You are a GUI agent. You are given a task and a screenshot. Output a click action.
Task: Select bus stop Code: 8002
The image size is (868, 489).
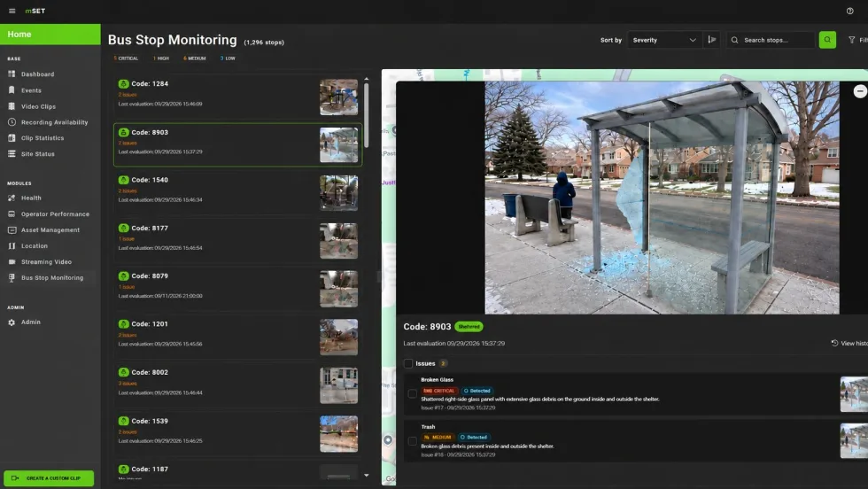237,385
